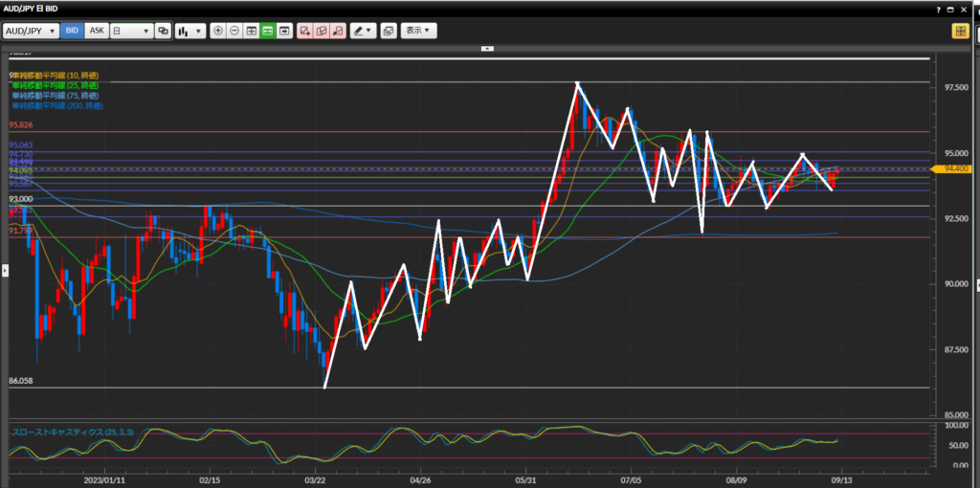The width and height of the screenshot is (980, 488).
Task: Switch price display to ASK
Action: click(97, 31)
